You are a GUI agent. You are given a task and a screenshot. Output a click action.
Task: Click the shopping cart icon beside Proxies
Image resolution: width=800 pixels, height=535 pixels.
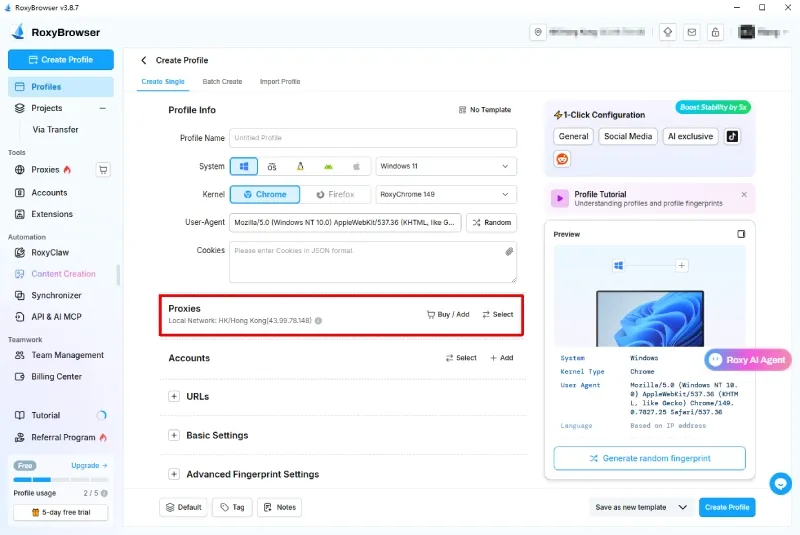point(103,169)
